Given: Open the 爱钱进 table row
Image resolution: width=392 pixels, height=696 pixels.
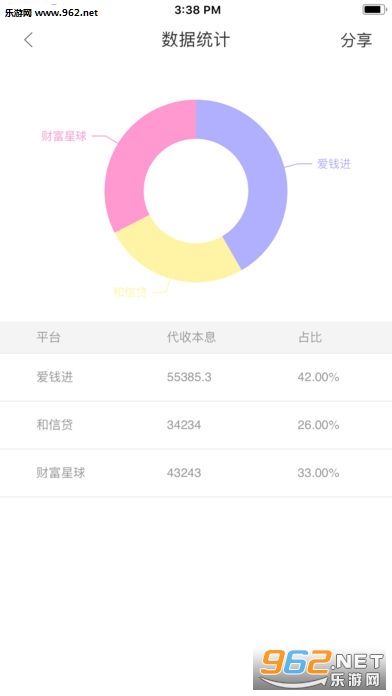Looking at the screenshot, I should coord(196,377).
